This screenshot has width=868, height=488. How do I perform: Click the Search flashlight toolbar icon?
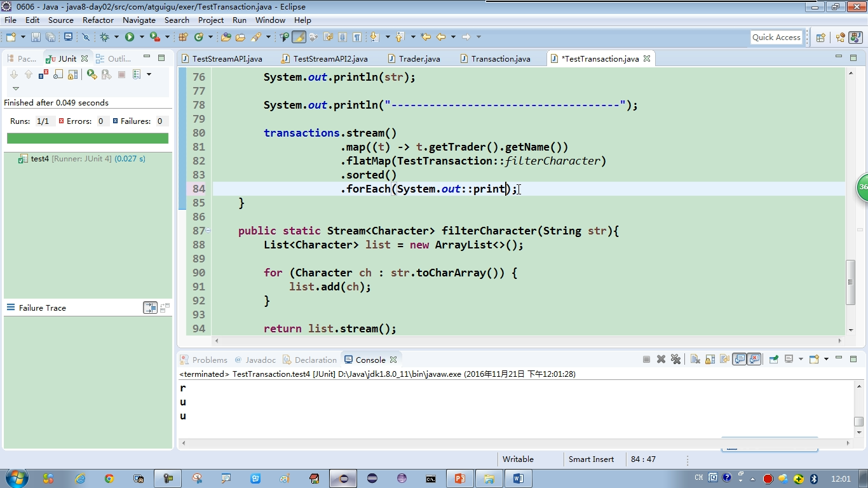coord(256,37)
